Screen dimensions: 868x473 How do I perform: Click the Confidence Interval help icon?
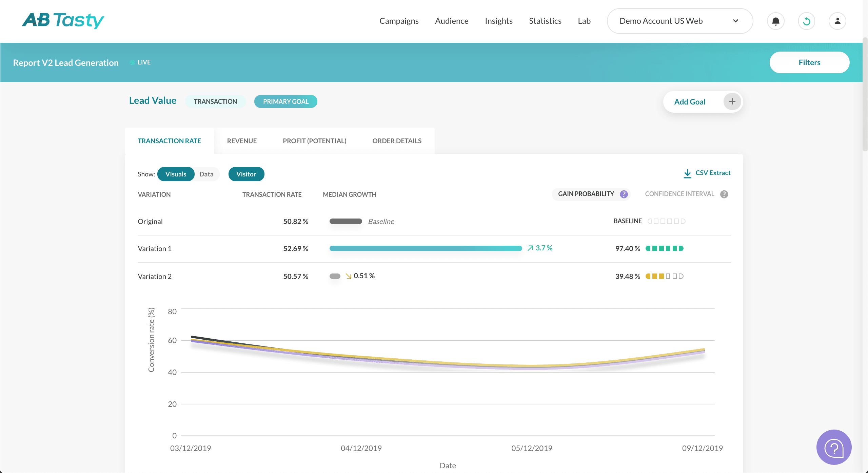click(724, 194)
